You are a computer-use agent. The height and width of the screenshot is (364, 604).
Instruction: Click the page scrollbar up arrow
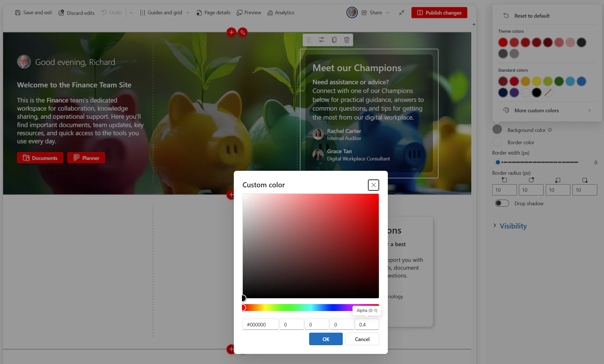[x=474, y=24]
